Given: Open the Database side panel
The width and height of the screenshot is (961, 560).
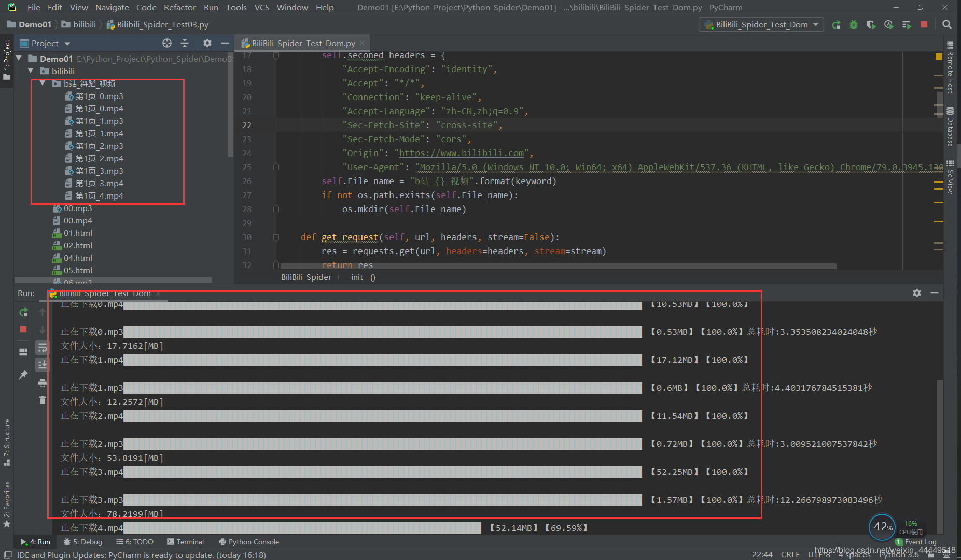Looking at the screenshot, I should [x=950, y=127].
